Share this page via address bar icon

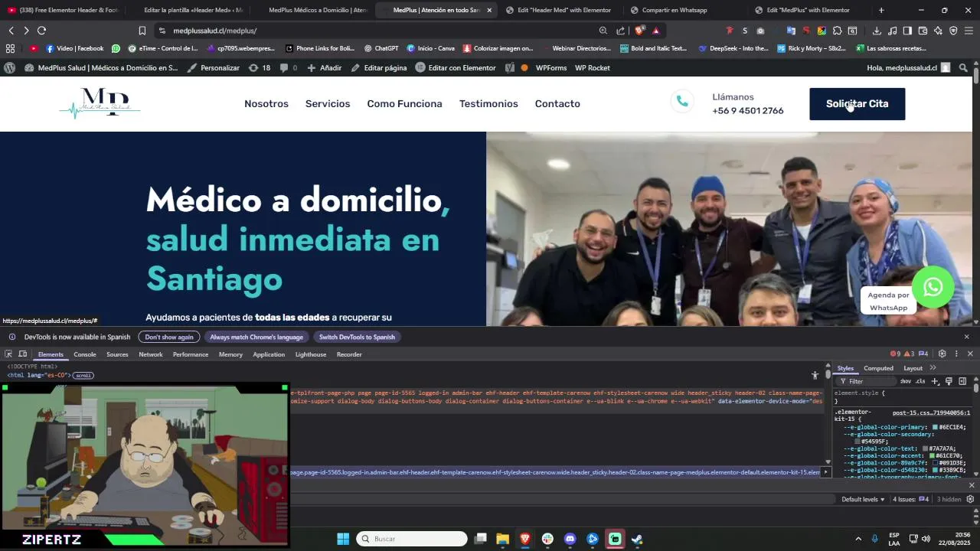point(621,31)
